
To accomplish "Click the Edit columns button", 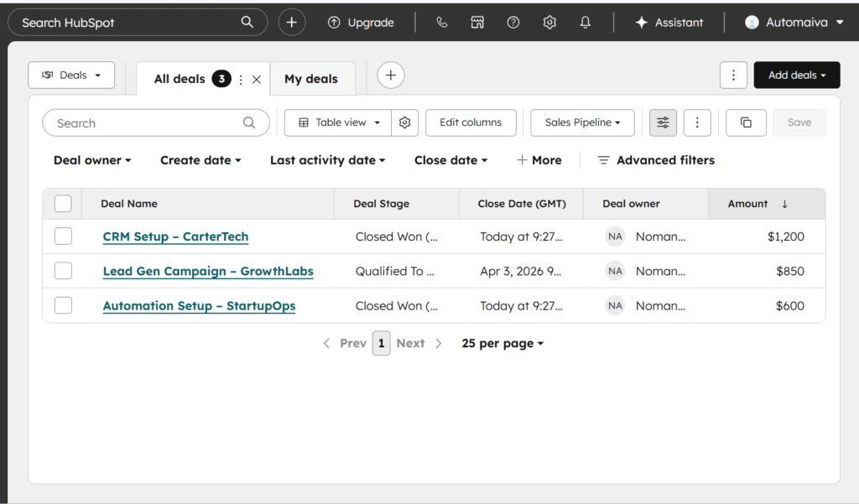I will tap(471, 122).
